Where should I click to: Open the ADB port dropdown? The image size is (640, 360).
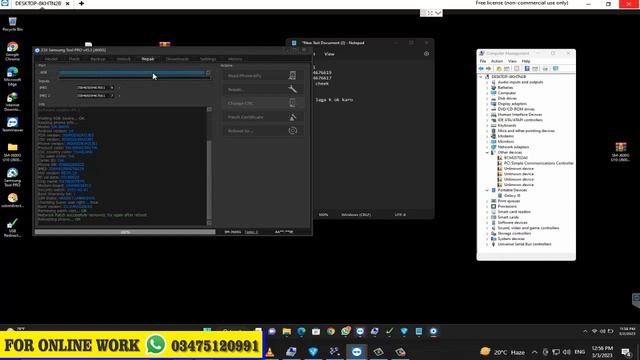208,73
